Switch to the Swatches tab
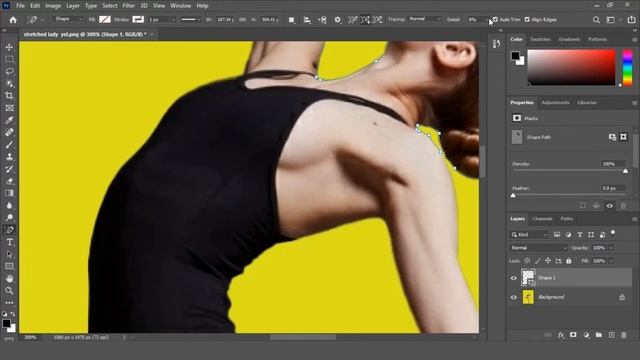The width and height of the screenshot is (640, 360). click(540, 39)
